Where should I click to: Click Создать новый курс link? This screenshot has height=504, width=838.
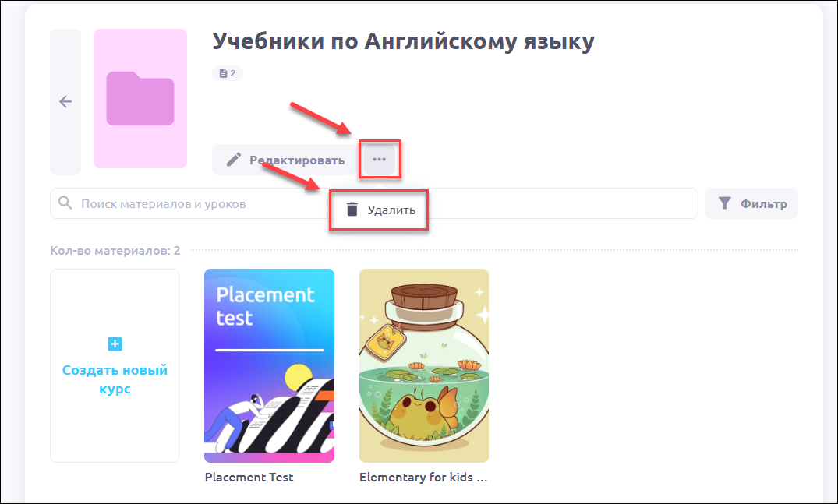[x=115, y=379]
